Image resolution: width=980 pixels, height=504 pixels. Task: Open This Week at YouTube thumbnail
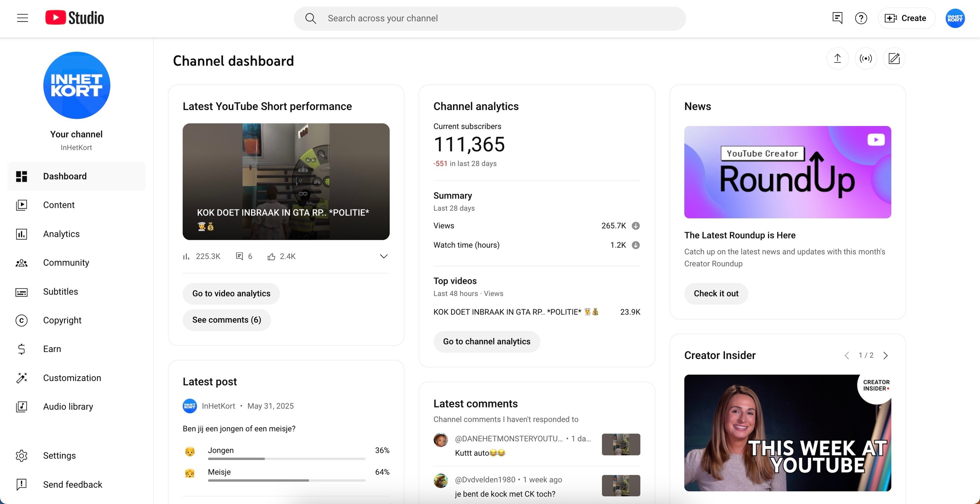pyautogui.click(x=787, y=433)
